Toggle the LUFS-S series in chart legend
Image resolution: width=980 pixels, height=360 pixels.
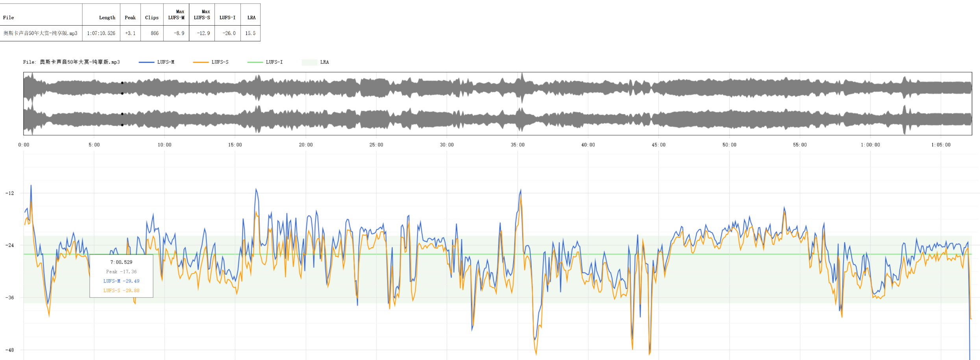[211, 62]
